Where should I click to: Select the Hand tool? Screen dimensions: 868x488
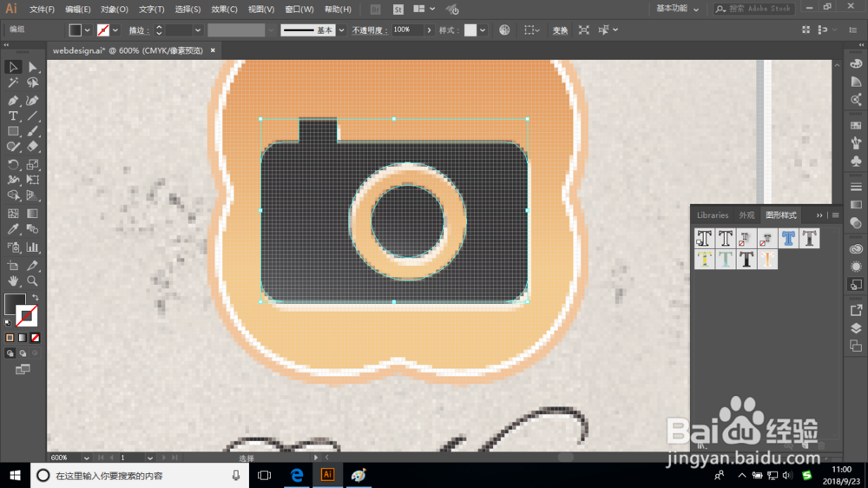(x=13, y=280)
